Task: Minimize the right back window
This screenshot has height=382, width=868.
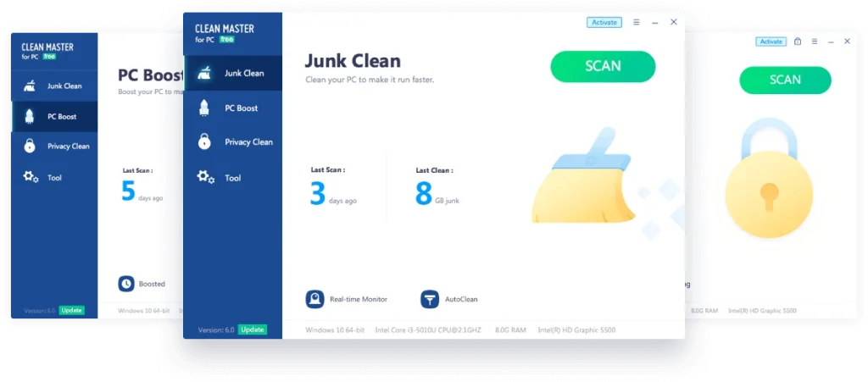Action: (831, 42)
